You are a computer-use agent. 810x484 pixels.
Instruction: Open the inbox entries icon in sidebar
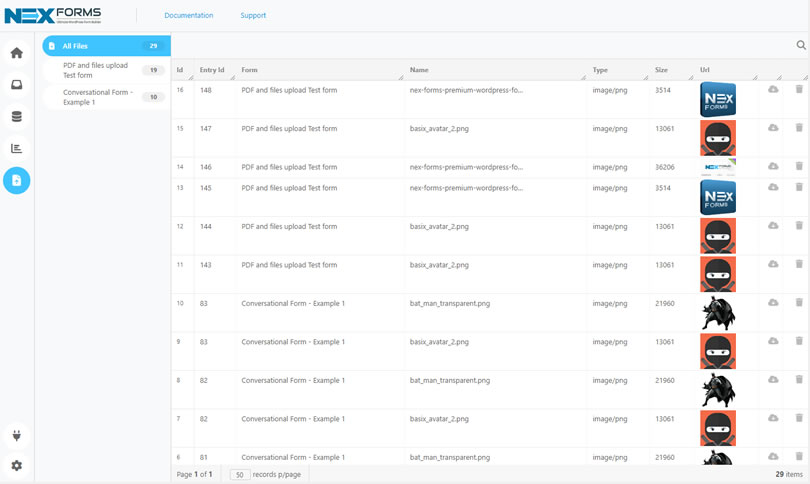(17, 85)
